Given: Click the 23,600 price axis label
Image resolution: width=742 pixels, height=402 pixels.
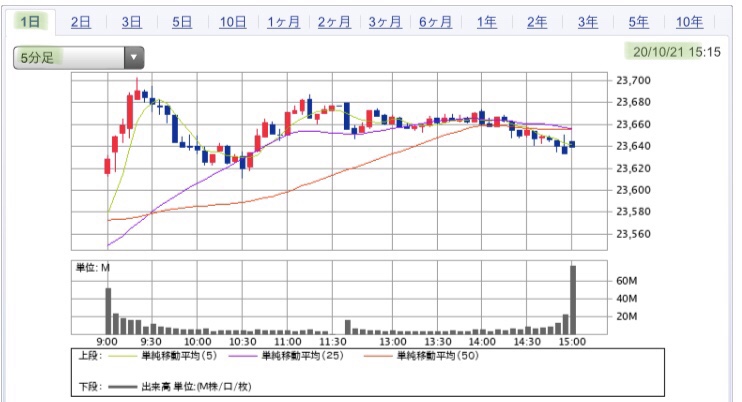Looking at the screenshot, I should pyautogui.click(x=633, y=190).
